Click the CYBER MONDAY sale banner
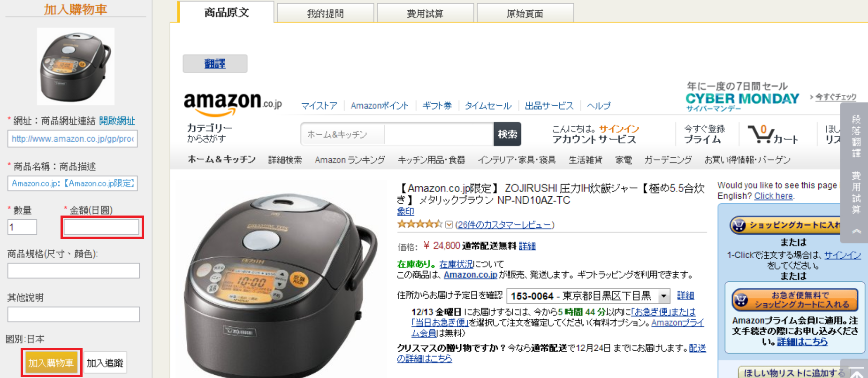 (x=742, y=97)
